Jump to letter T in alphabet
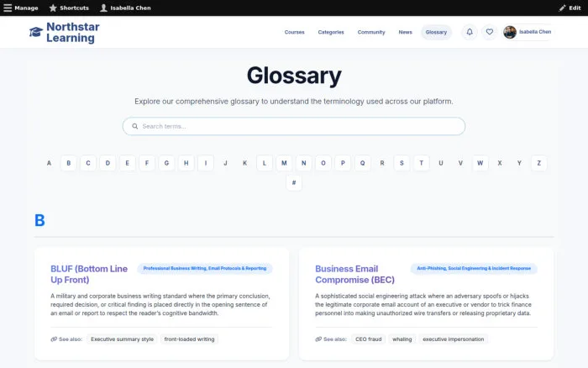The image size is (588, 368). coord(421,163)
